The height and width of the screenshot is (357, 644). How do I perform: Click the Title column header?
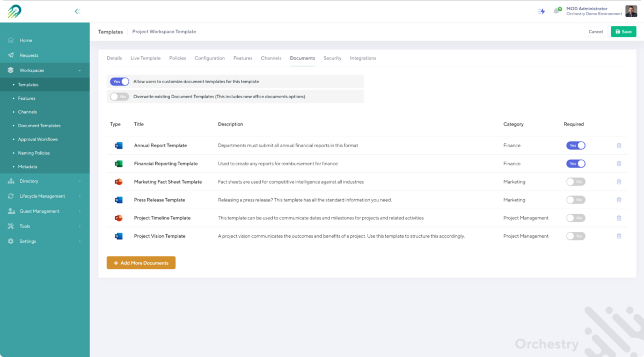pos(139,124)
